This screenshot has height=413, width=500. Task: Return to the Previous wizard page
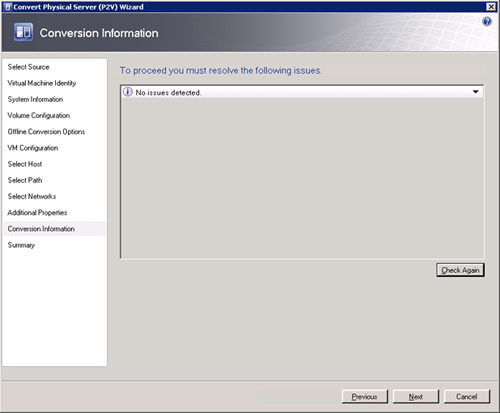365,397
